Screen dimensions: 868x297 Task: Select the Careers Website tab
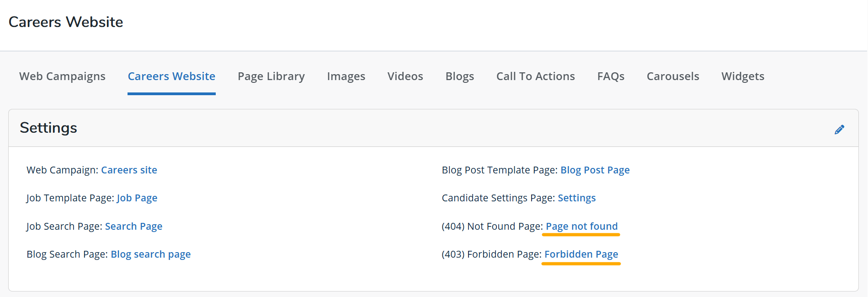171,76
